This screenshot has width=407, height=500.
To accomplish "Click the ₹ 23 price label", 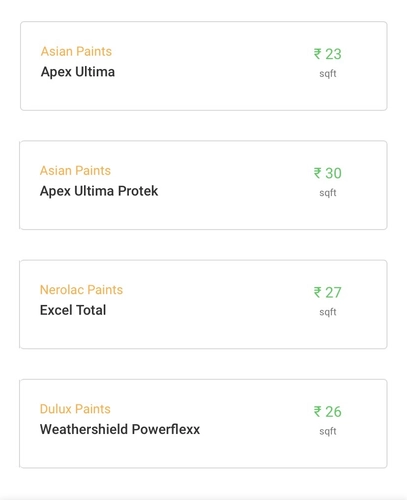I will click(328, 54).
